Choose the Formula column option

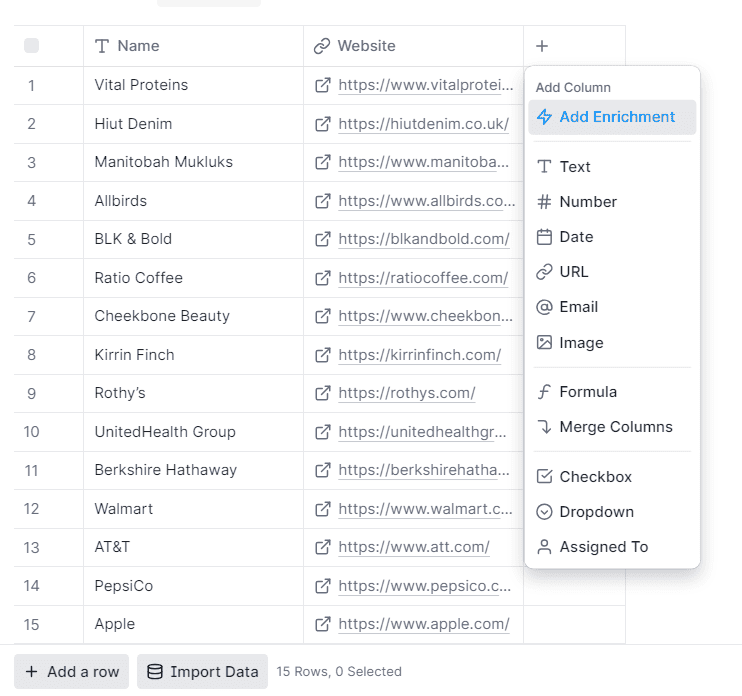(x=588, y=392)
